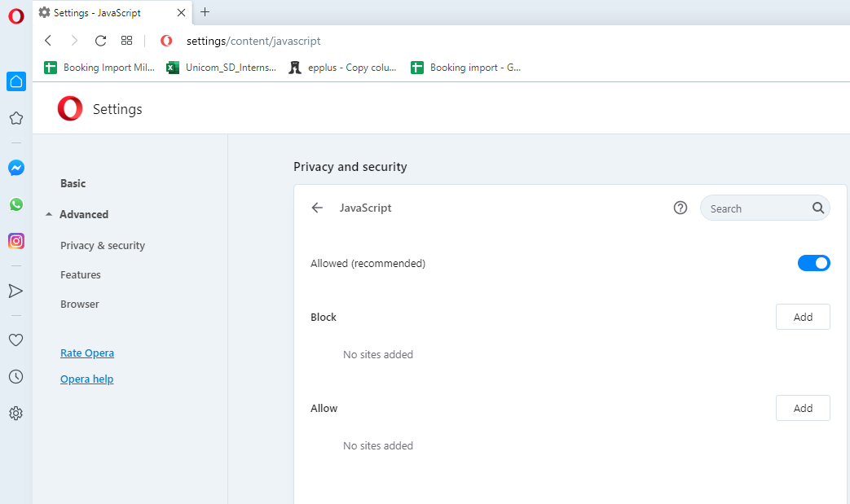Click the JavaScript help question mark
This screenshot has width=850, height=504.
coord(680,208)
